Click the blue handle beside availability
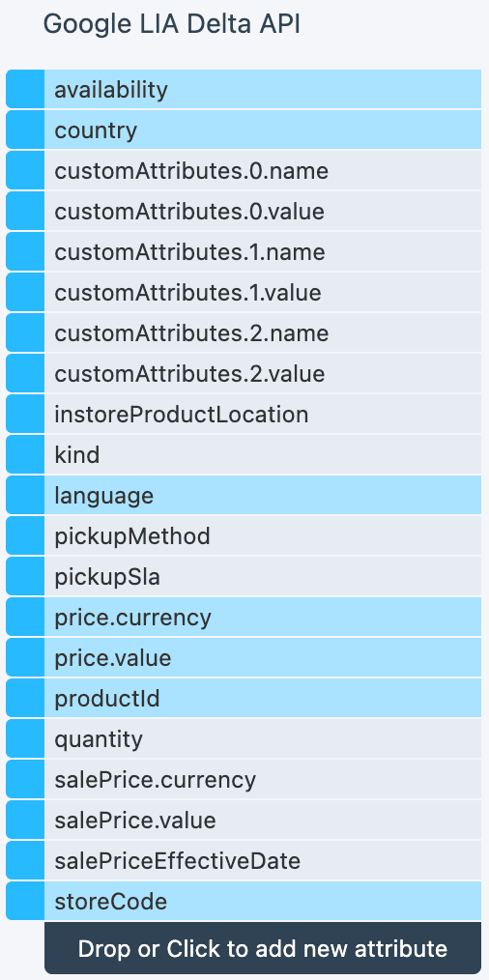489x980 pixels. pyautogui.click(x=25, y=89)
